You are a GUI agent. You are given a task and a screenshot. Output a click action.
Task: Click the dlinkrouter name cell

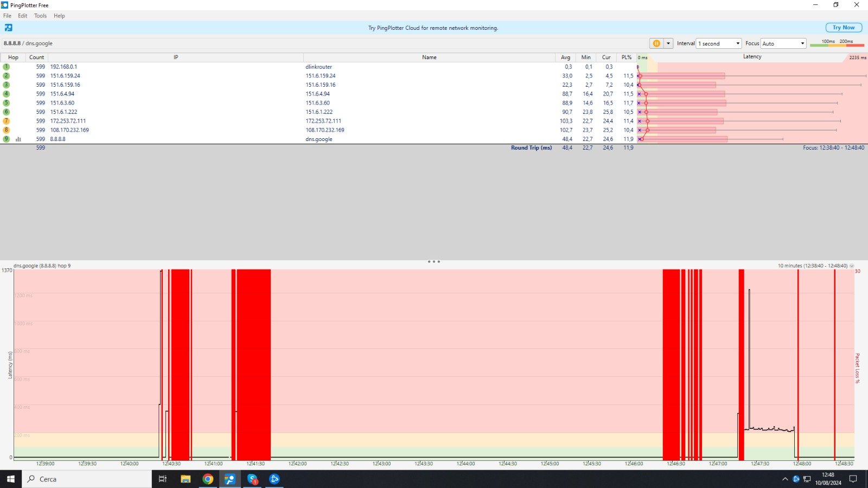tap(318, 67)
